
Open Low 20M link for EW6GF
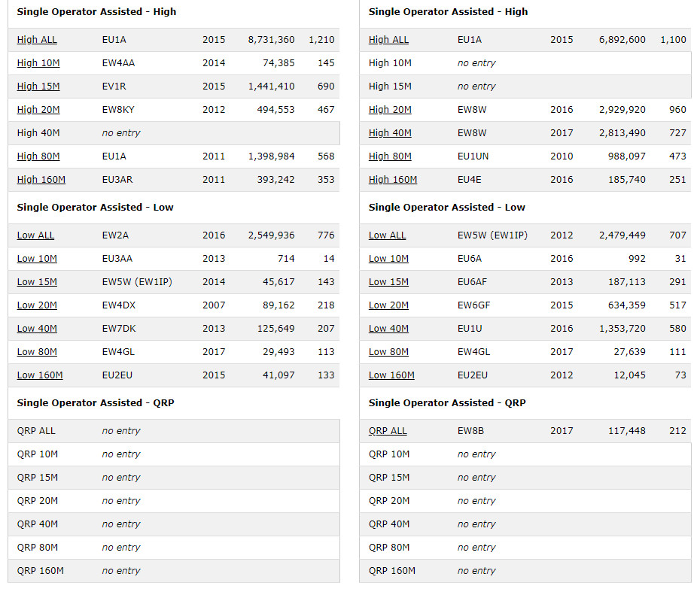coord(388,305)
